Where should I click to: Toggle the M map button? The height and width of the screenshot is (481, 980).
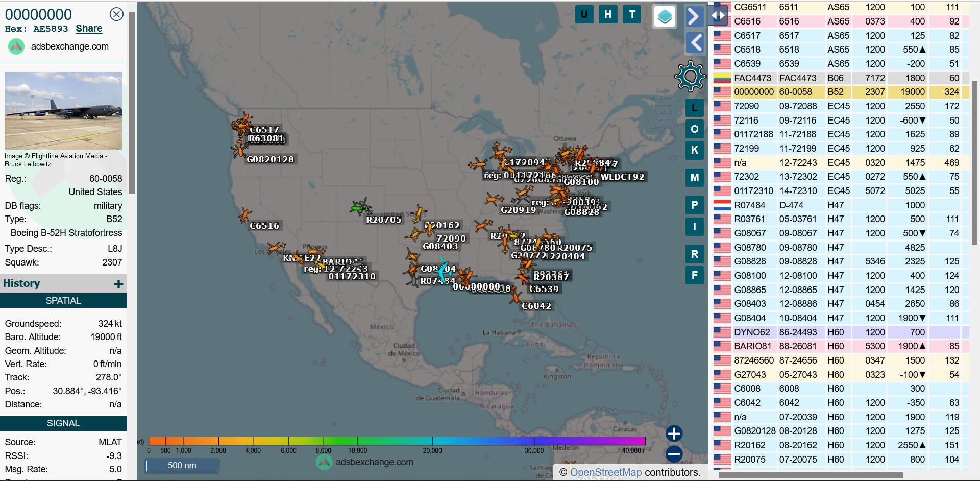pyautogui.click(x=694, y=178)
